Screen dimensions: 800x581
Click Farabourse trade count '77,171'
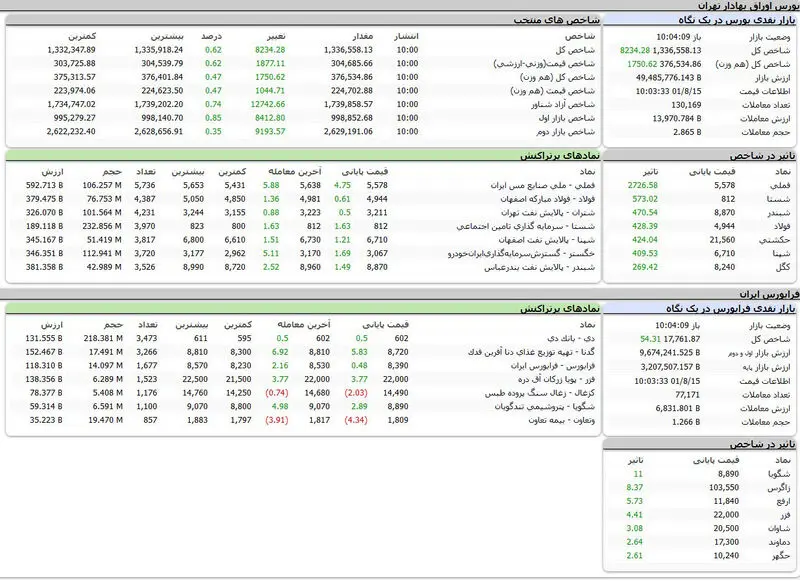[687, 395]
